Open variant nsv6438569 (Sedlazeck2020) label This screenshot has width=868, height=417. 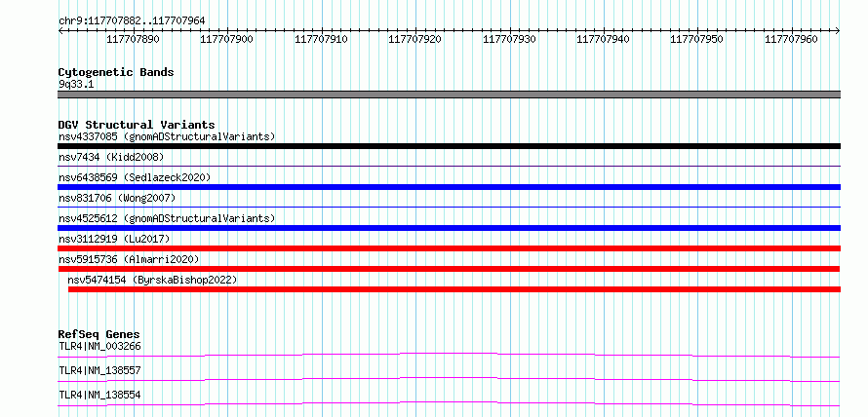(135, 177)
